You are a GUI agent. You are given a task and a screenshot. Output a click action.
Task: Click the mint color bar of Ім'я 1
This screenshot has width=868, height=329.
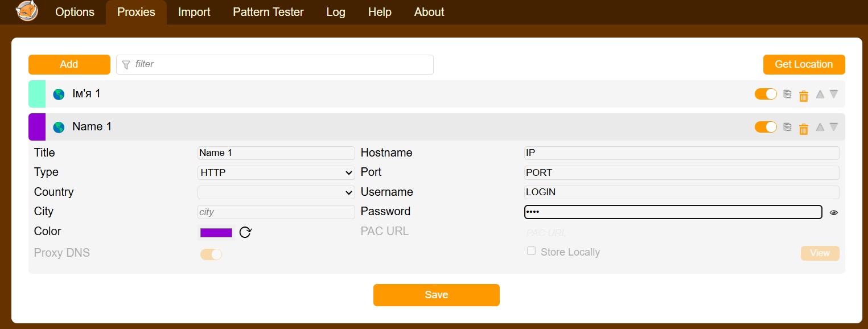tap(37, 94)
